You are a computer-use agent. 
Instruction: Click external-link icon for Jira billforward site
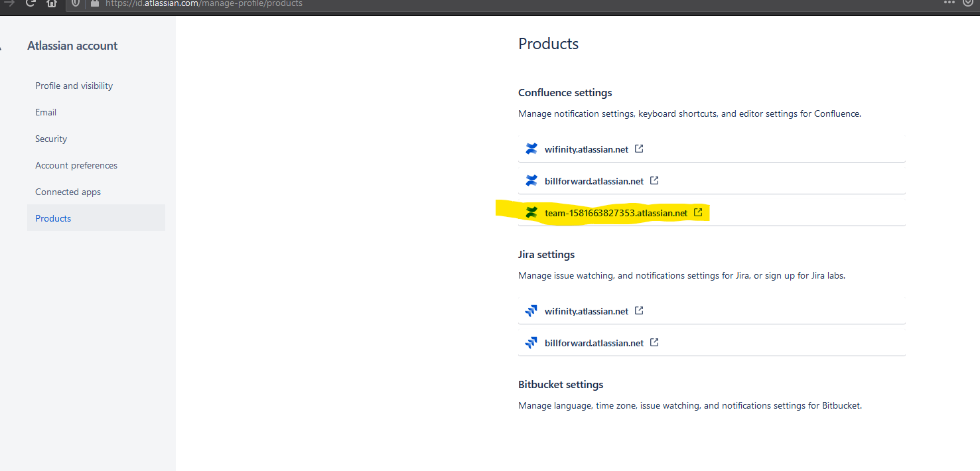click(x=654, y=342)
